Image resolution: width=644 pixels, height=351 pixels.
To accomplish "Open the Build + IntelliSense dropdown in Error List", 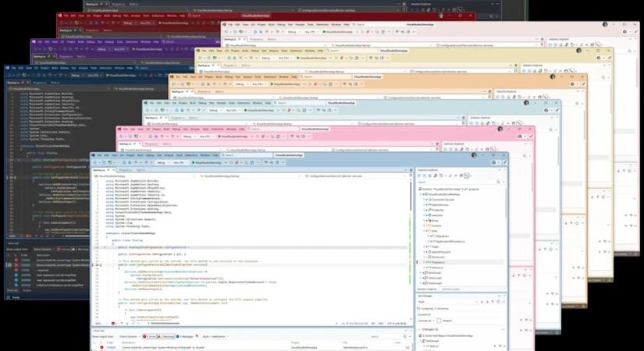I will pyautogui.click(x=215, y=336).
